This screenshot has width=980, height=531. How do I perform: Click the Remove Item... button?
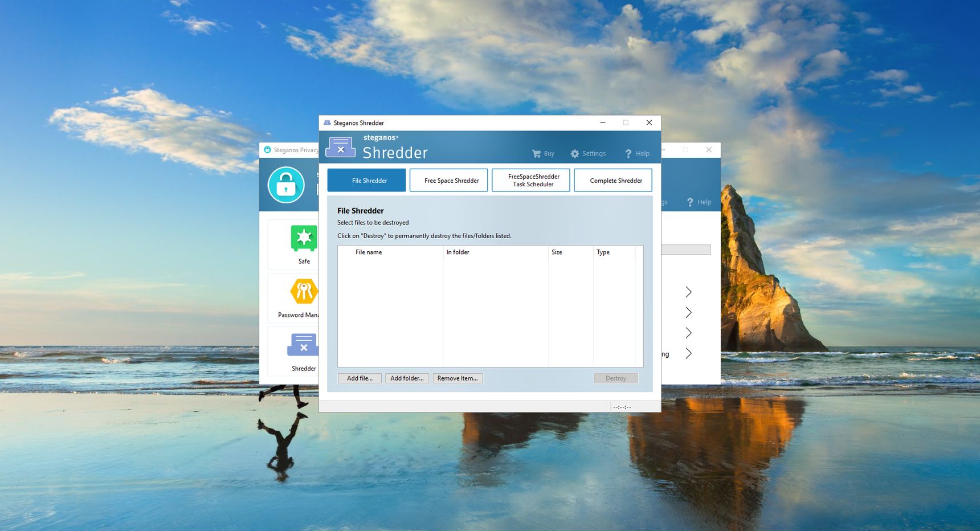click(458, 378)
